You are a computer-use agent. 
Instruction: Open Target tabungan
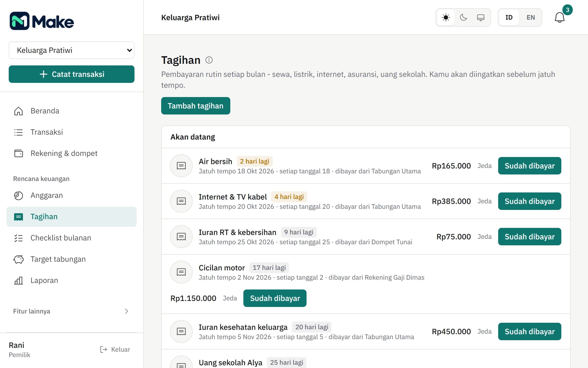pos(72,259)
